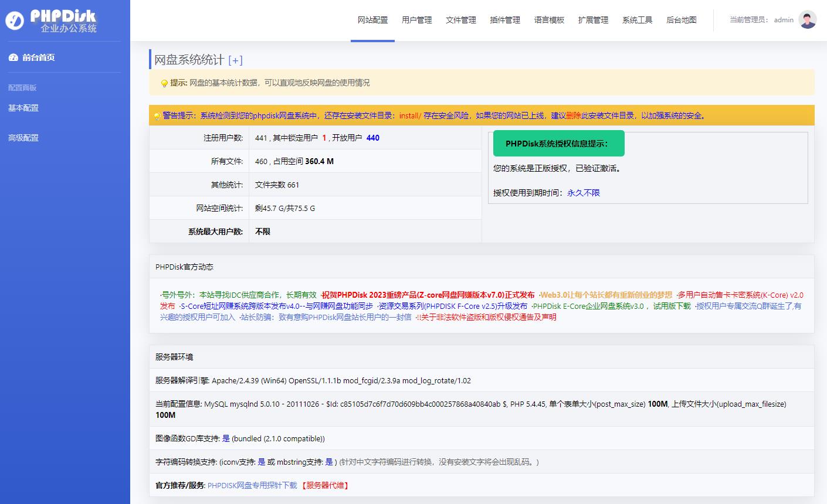Click the dashboard icon beside 前台首页
This screenshot has width=827, height=504.
pos(13,57)
